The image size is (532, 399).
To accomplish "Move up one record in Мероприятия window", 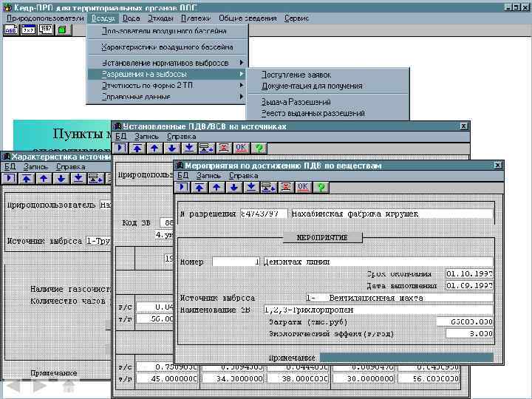I will (216, 187).
